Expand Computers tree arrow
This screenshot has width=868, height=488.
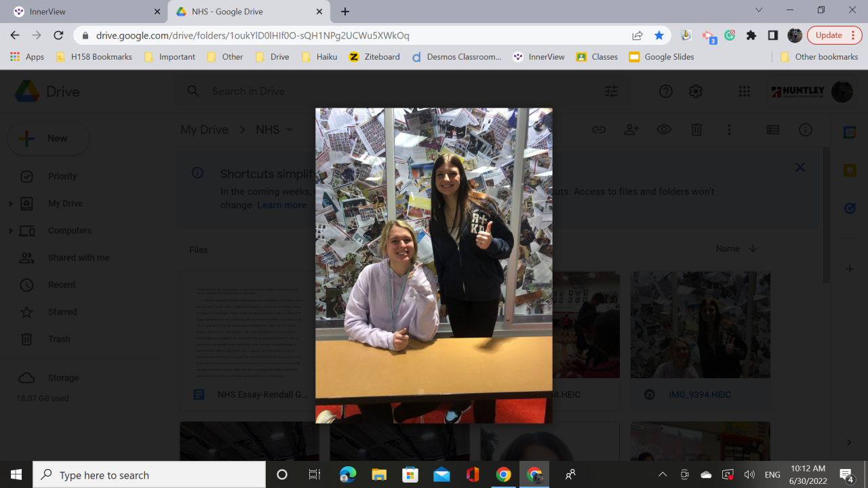click(x=10, y=230)
